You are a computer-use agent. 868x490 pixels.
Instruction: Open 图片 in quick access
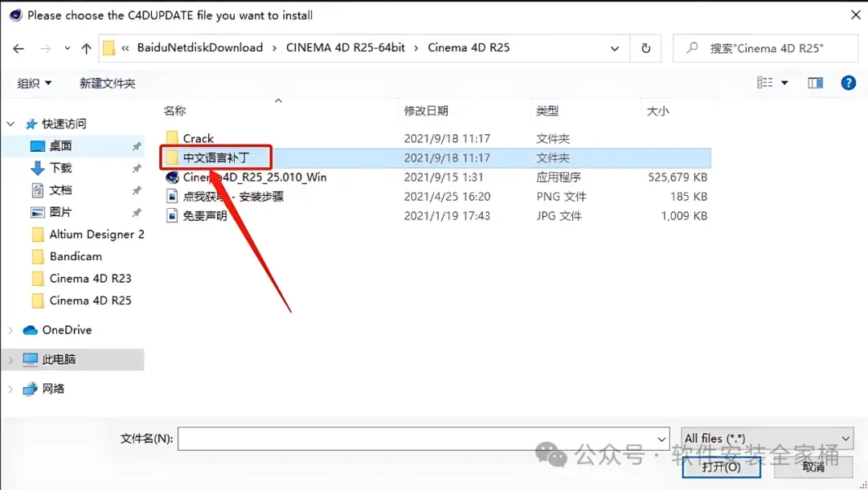(x=61, y=212)
